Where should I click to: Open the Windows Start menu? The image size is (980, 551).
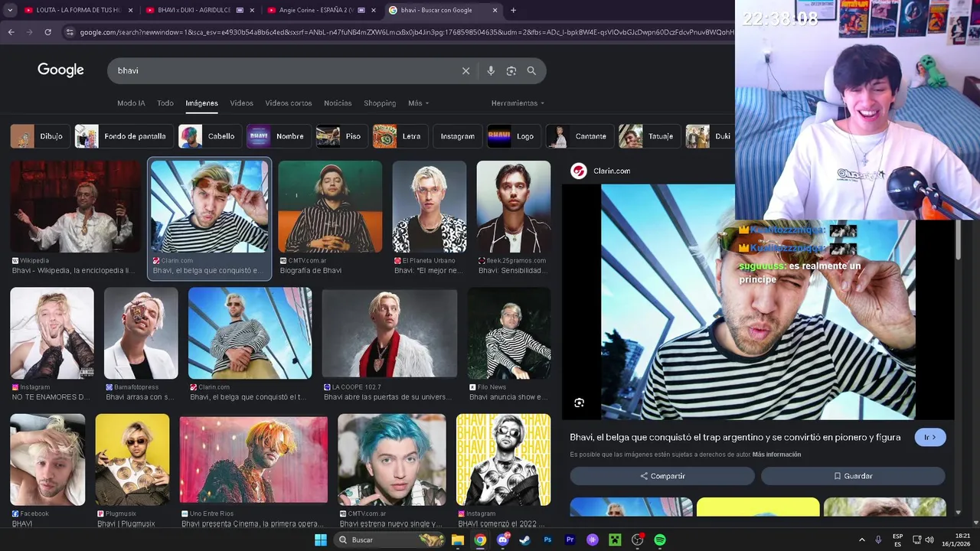[x=321, y=540]
